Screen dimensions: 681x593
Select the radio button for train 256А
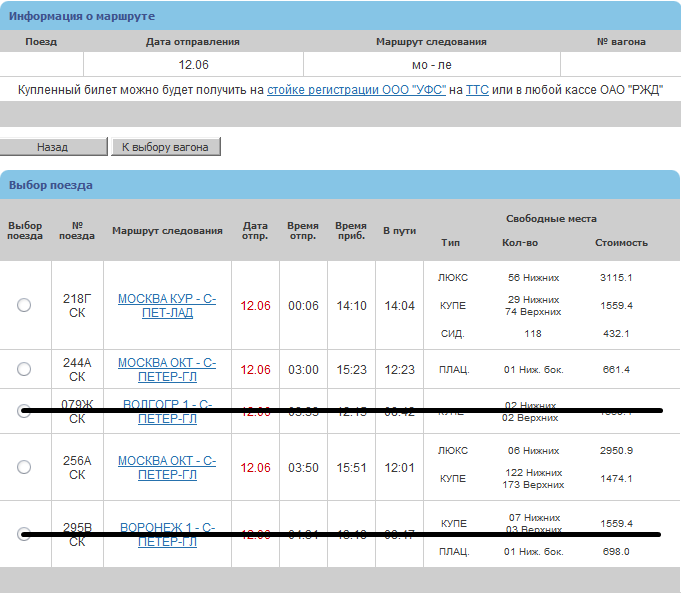[x=24, y=467]
